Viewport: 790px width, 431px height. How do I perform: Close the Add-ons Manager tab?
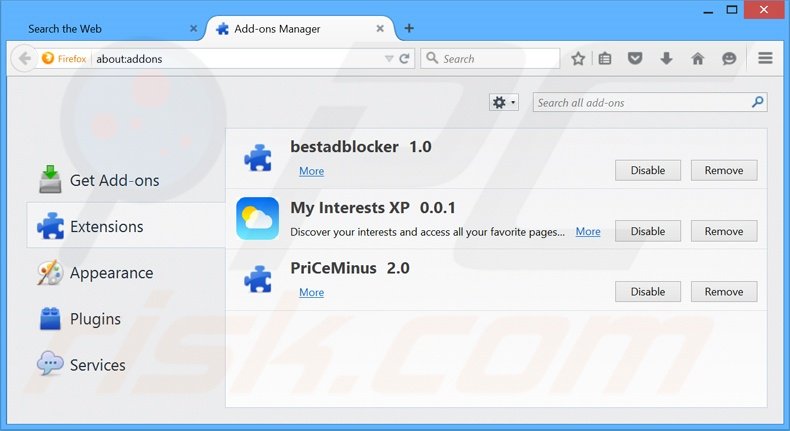tap(380, 29)
